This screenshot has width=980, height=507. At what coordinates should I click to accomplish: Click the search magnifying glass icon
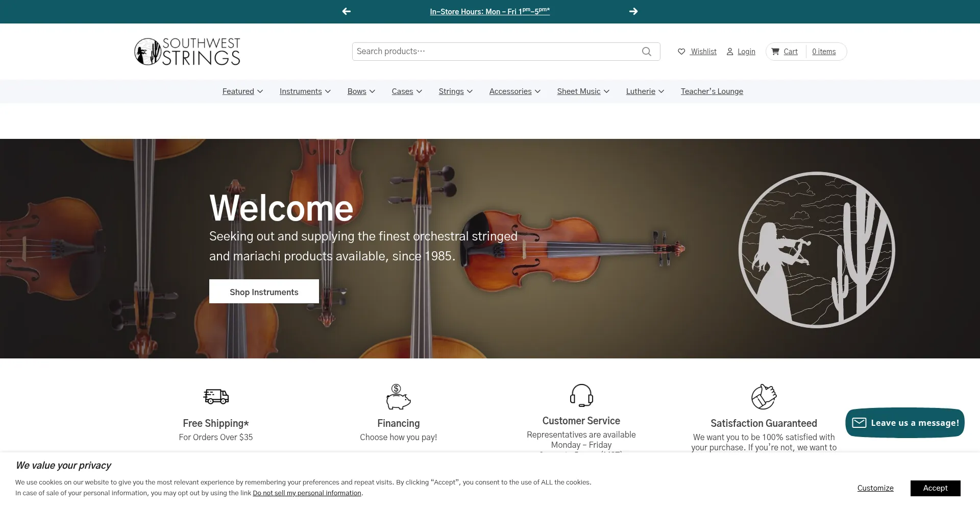pyautogui.click(x=646, y=52)
